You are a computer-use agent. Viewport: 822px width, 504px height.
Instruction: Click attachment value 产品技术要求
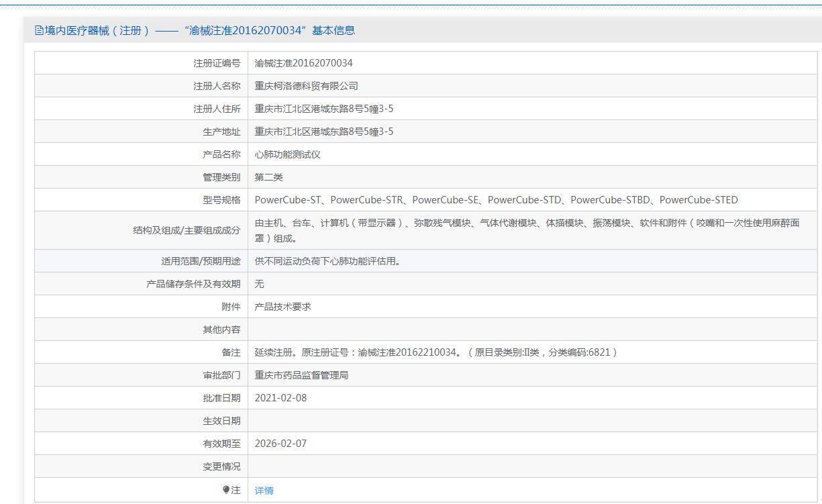point(282,307)
